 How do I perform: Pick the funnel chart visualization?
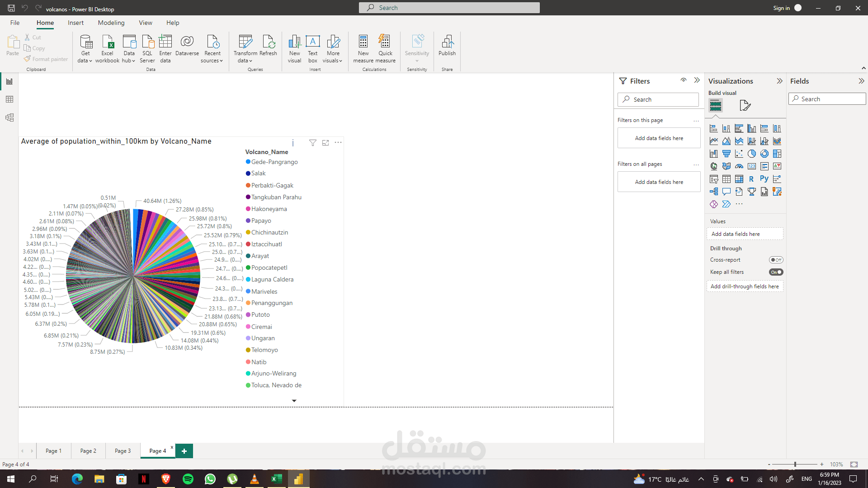(726, 154)
